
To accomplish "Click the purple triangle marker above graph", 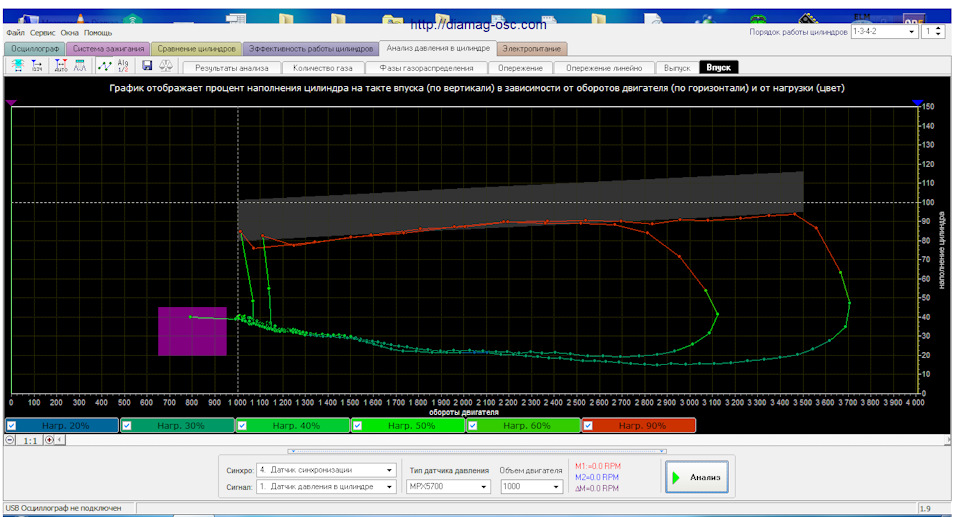I will (11, 102).
